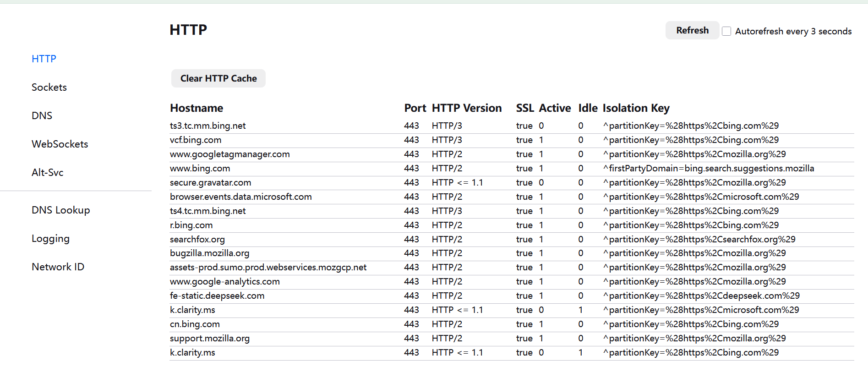Click the Hostname column header
Screen dimensions: 868x367
197,108
